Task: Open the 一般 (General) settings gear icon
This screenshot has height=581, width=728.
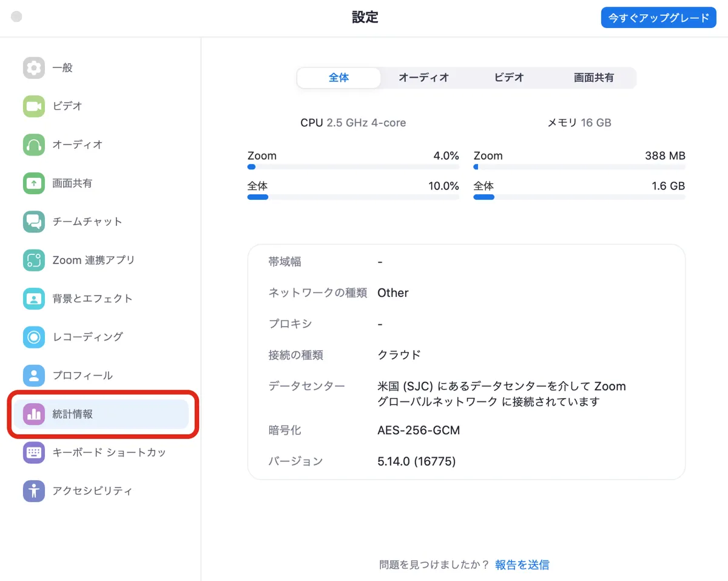Action: [x=34, y=68]
